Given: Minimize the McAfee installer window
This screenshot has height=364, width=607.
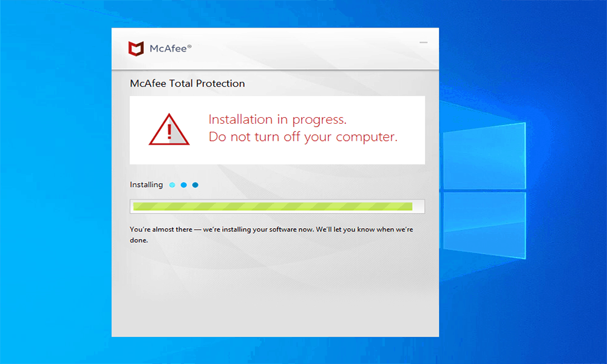Looking at the screenshot, I should (424, 42).
